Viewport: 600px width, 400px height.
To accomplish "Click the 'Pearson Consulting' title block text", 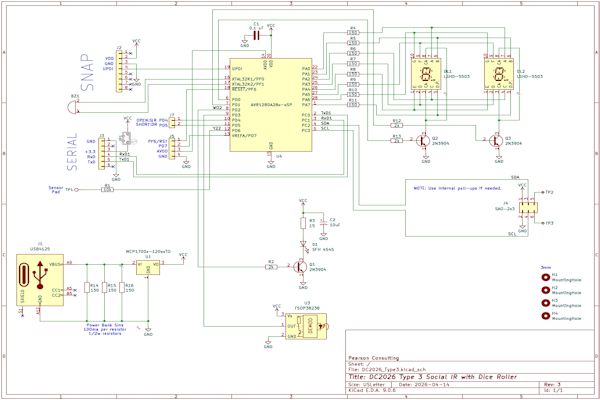I will point(373,358).
